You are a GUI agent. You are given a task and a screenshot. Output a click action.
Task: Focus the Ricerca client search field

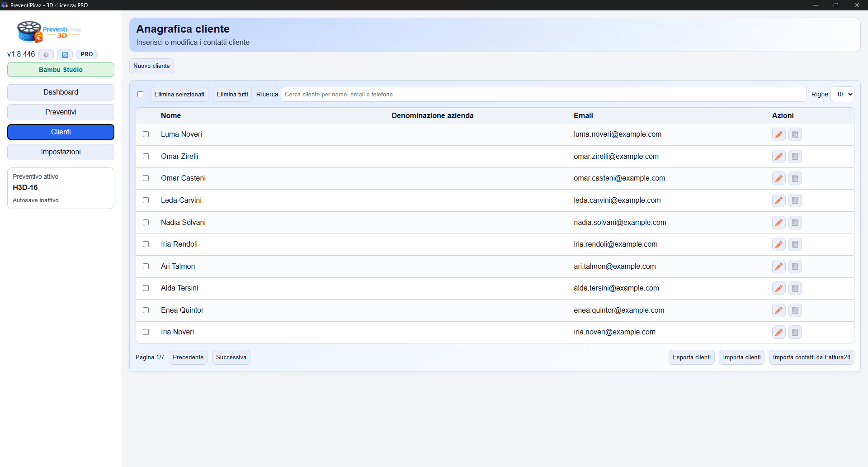coord(542,95)
